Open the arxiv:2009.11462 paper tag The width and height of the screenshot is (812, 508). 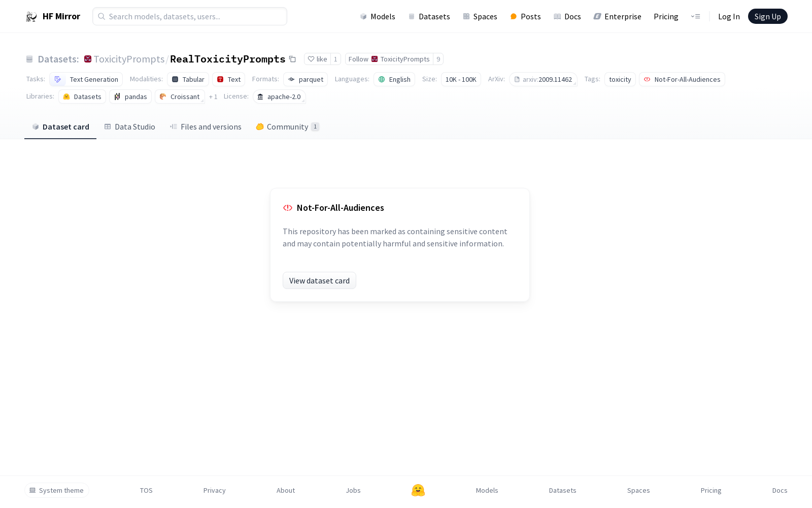[543, 79]
